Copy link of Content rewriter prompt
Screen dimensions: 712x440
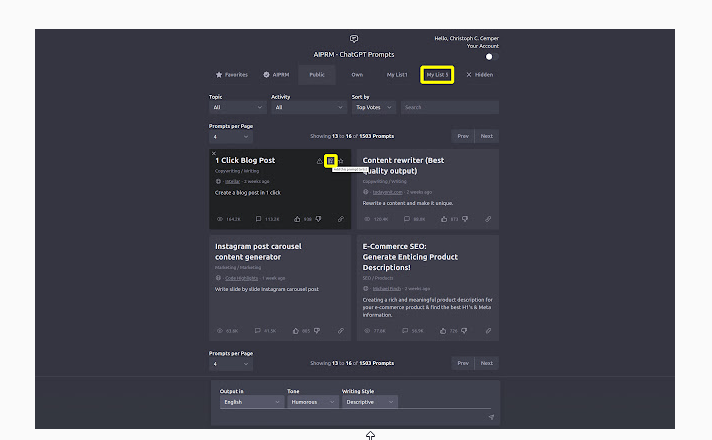(x=488, y=219)
